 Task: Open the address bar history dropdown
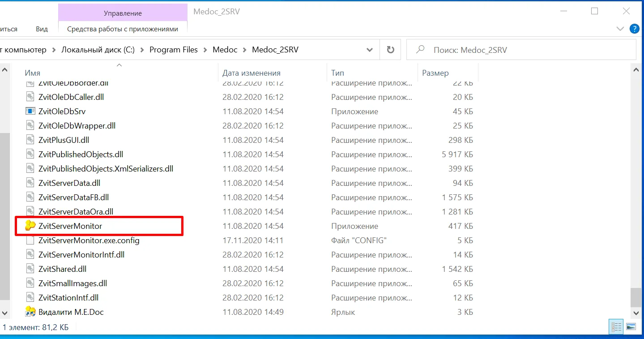pyautogui.click(x=370, y=50)
